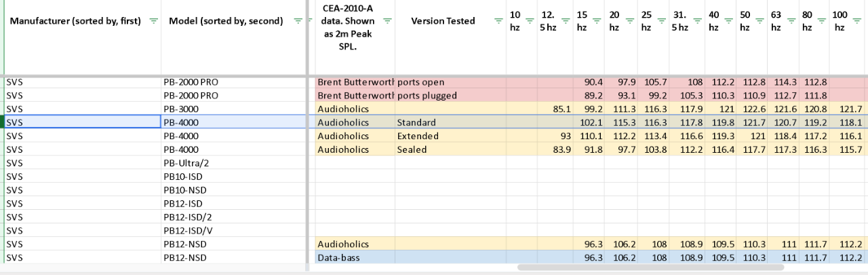Click the 40 hz column filter icon
The height and width of the screenshot is (275, 868).
pyautogui.click(x=729, y=21)
